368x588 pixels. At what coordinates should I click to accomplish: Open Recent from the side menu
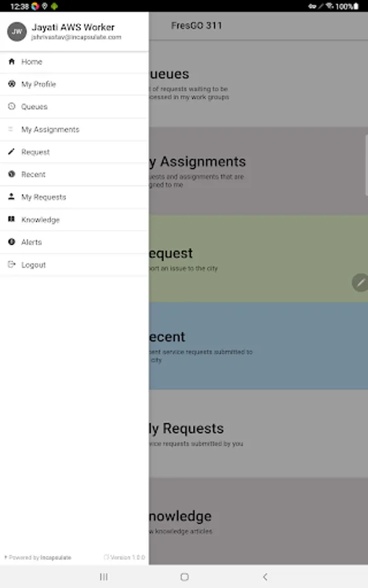point(75,174)
